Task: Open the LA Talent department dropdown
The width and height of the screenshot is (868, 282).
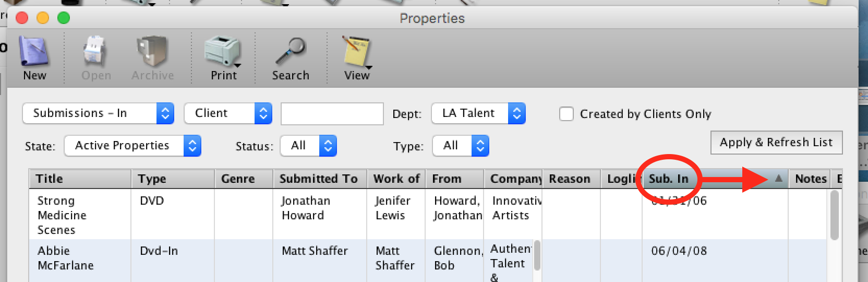Action: pyautogui.click(x=478, y=113)
